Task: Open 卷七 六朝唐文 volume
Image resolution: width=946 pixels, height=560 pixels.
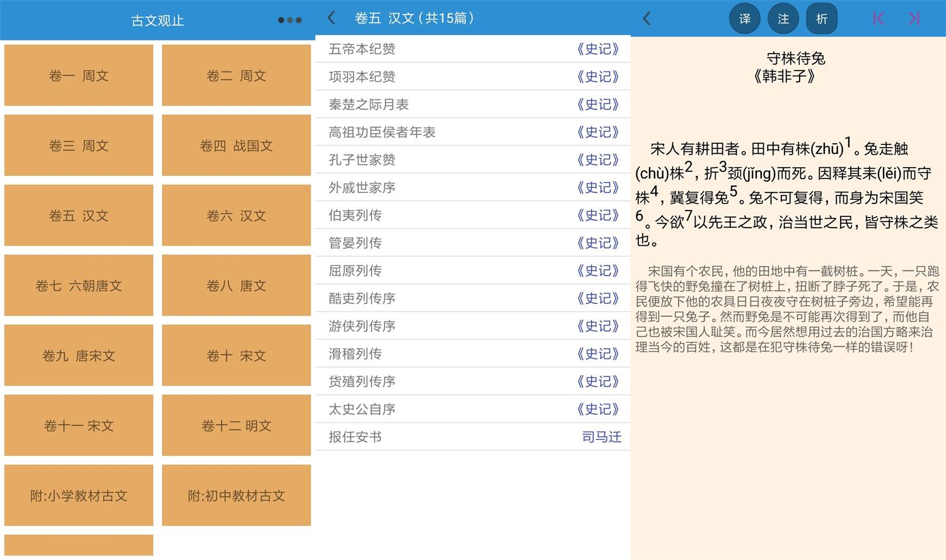Action: 78,285
